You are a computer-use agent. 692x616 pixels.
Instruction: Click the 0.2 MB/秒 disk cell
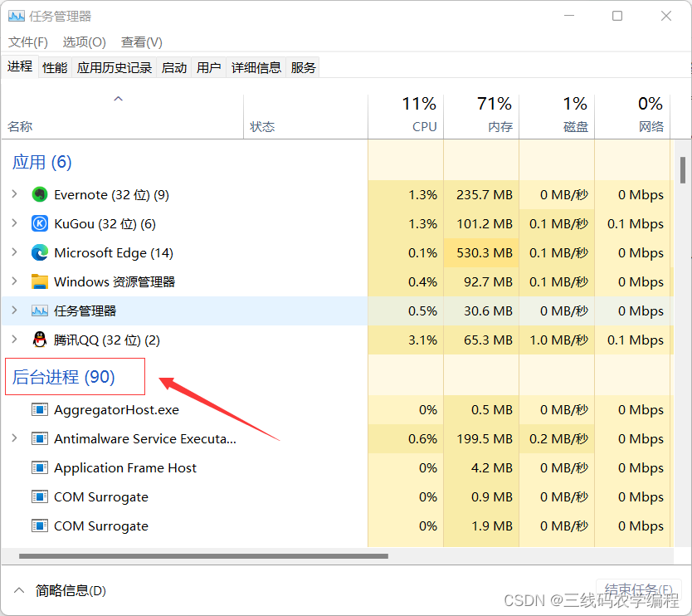tap(557, 439)
